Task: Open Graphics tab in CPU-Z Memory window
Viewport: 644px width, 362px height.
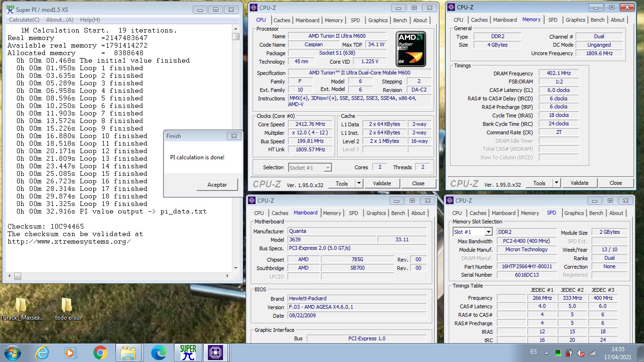Action: tap(575, 20)
